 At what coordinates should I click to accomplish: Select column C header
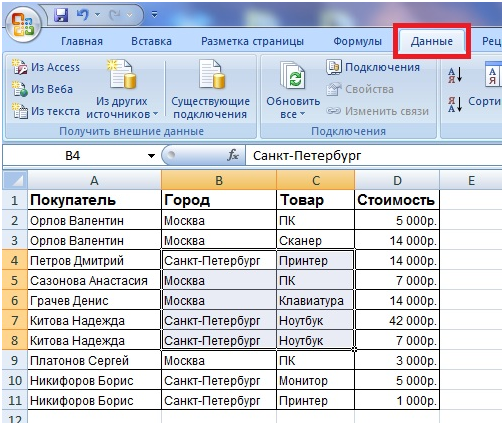(x=316, y=180)
